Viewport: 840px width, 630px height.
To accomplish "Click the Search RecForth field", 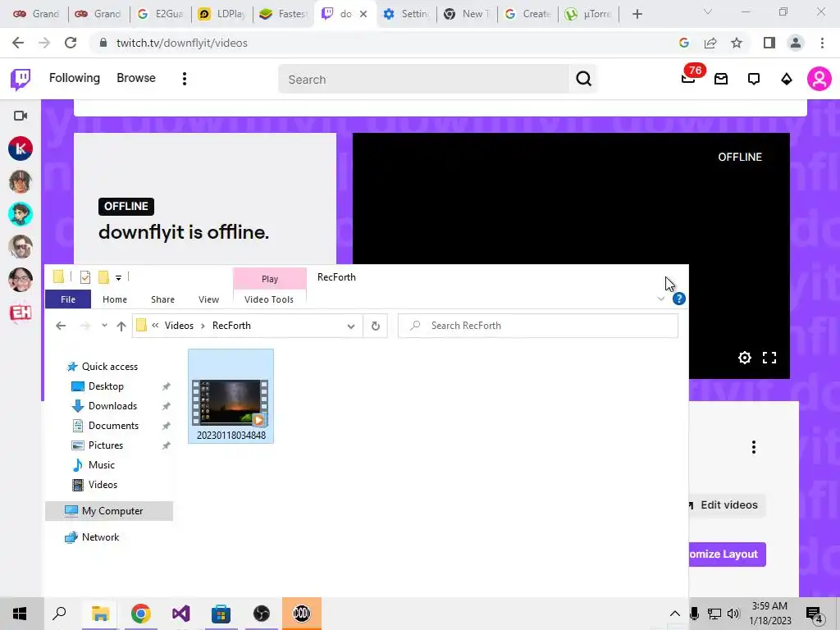I will click(538, 326).
